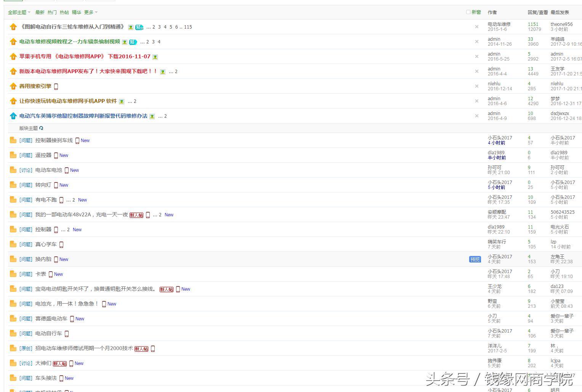This screenshot has height=392, width=582.
Task: Click the 精华 badge on the 力车辐条编制视频 thread
Action: click(132, 42)
